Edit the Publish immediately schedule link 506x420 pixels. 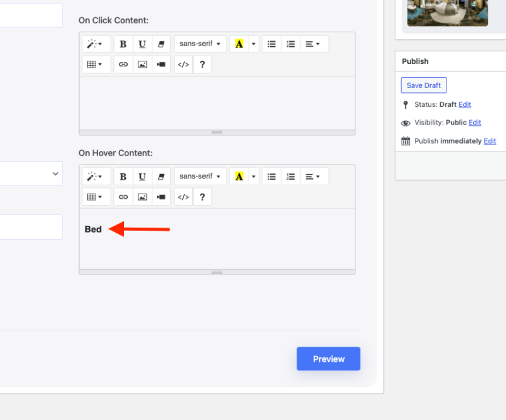click(x=490, y=141)
